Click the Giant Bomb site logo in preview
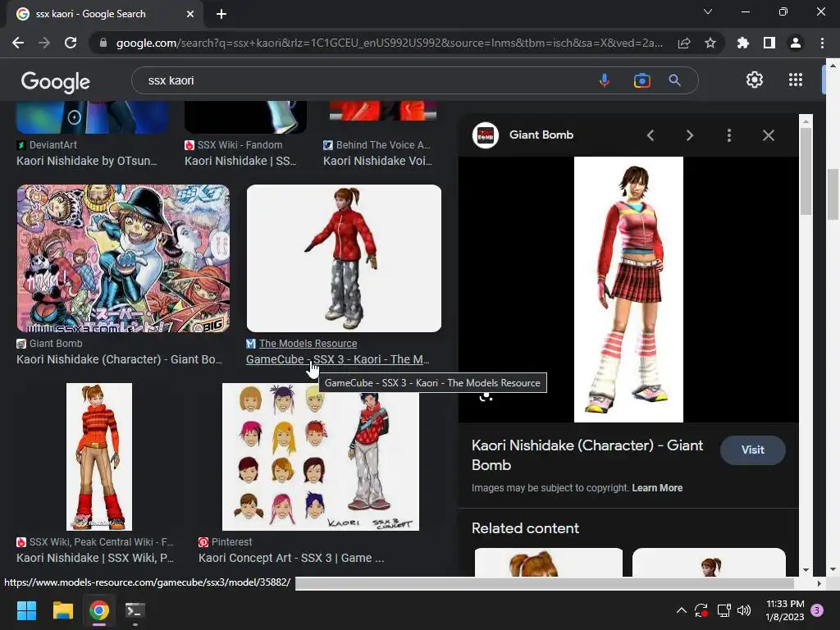 (486, 135)
